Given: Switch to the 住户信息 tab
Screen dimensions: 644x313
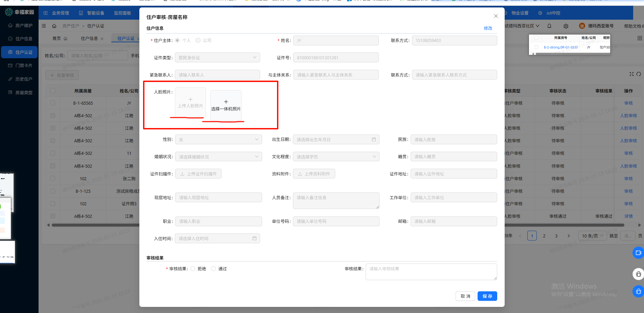Looking at the screenshot, I should click(89, 39).
